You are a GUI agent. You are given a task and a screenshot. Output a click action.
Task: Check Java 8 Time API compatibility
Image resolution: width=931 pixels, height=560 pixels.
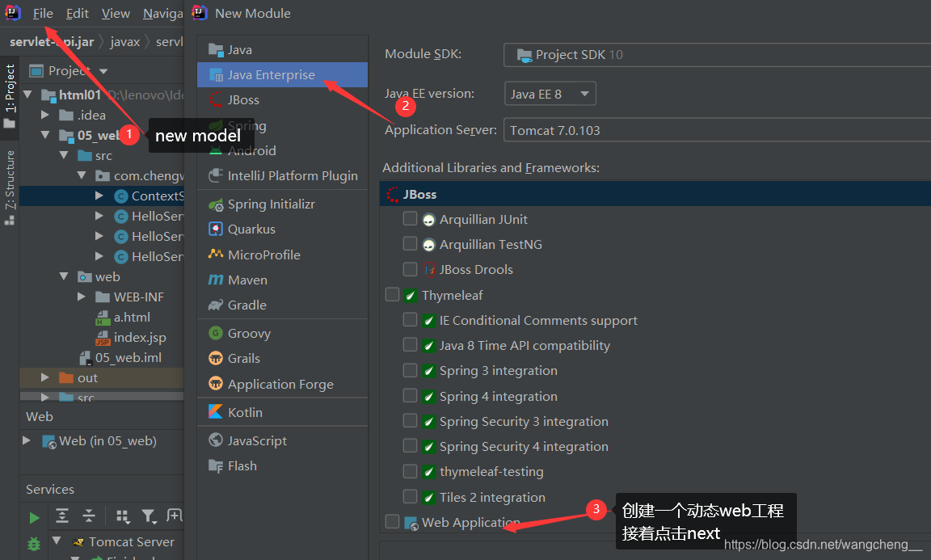click(410, 344)
